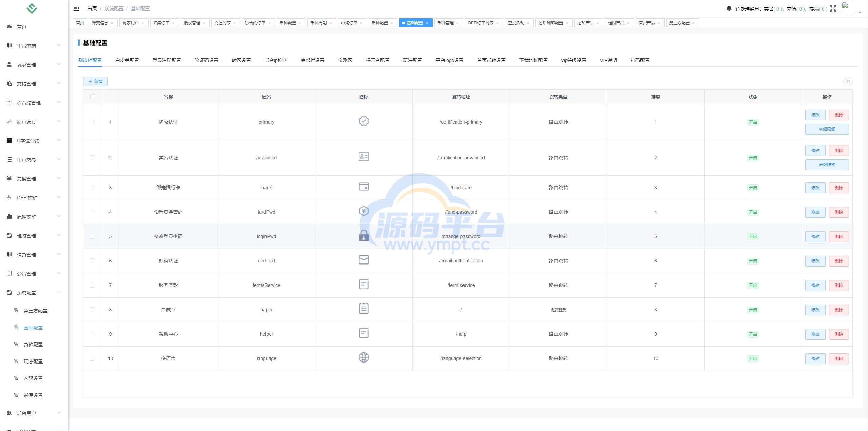This screenshot has width=868, height=431.
Task: Click the envelope icon in email certification row
Action: point(363,260)
